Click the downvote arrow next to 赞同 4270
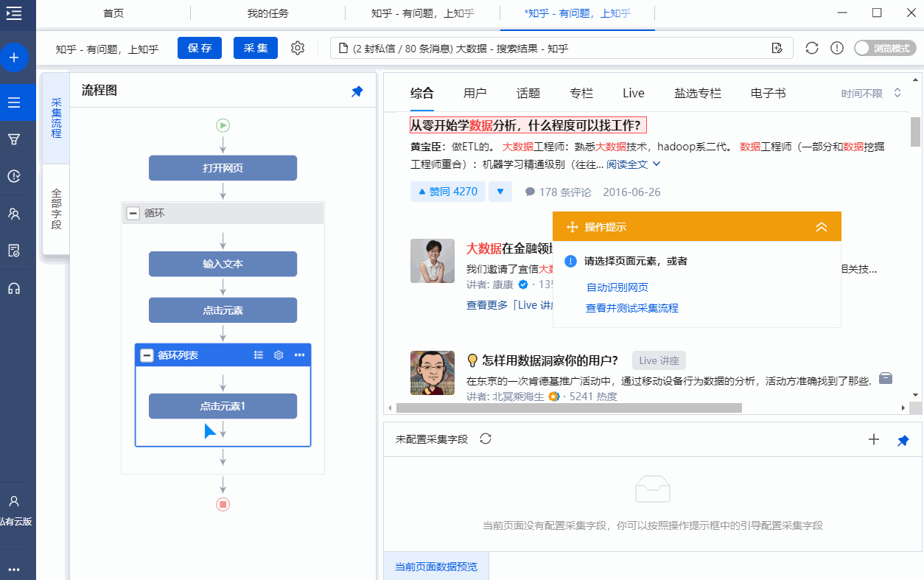This screenshot has height=580, width=924. [x=500, y=192]
